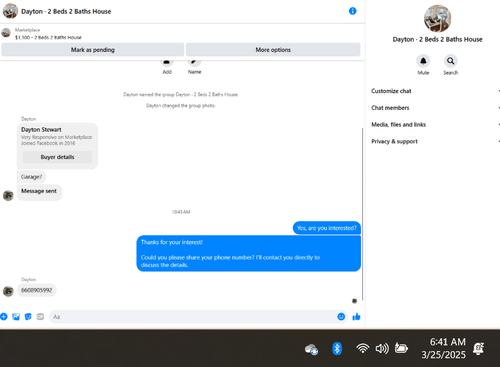The height and width of the screenshot is (367, 500).
Task: Click the seen-receipt avatar below messages
Action: coord(354,301)
